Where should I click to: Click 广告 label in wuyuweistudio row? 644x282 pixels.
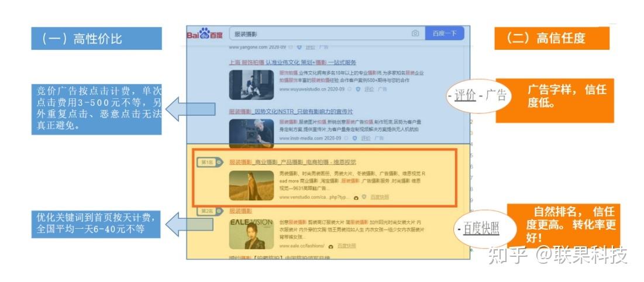pyautogui.click(x=382, y=89)
